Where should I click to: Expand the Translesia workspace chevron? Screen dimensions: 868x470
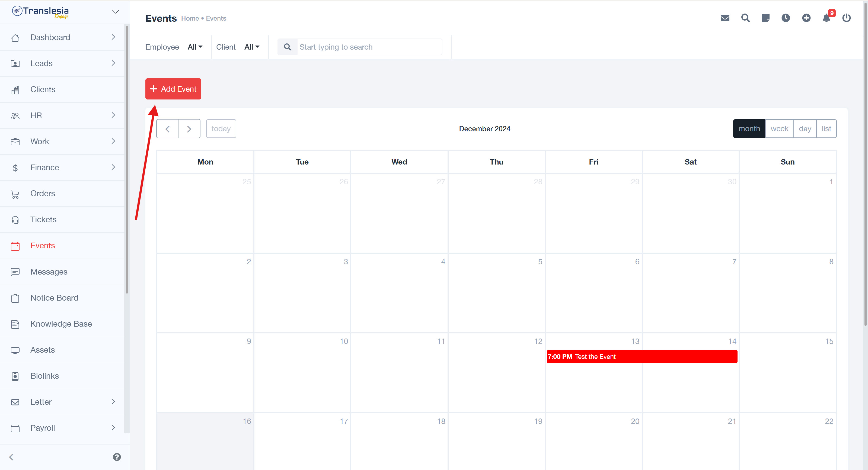[116, 12]
